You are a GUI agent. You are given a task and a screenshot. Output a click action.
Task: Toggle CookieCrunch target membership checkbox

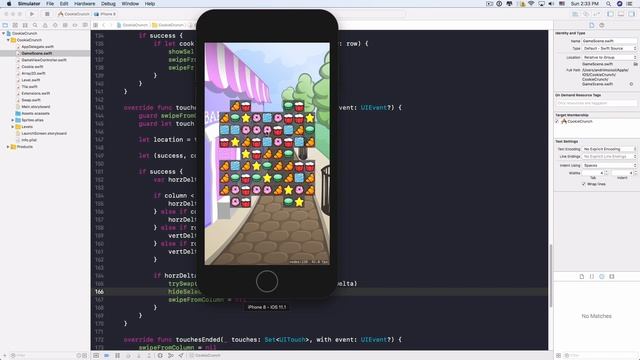[557, 122]
